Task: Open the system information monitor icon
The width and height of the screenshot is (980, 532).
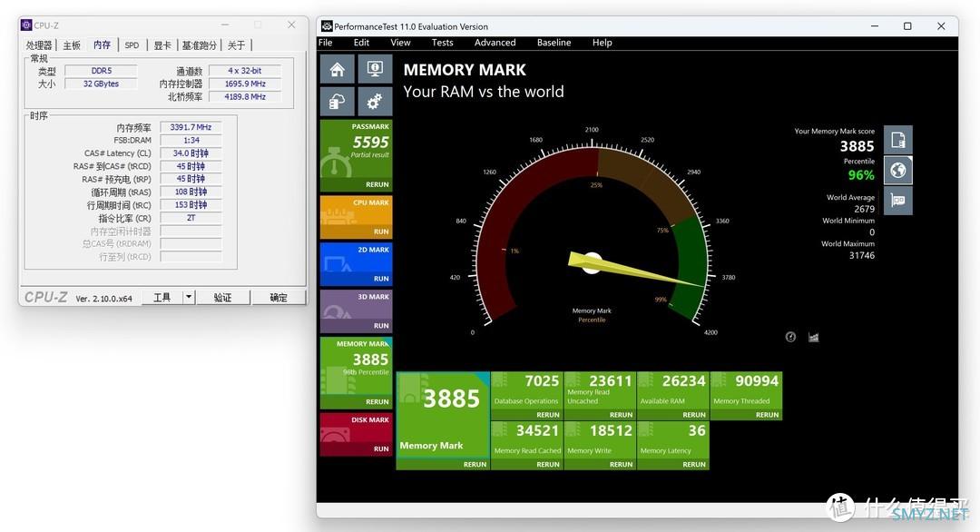Action: (375, 69)
